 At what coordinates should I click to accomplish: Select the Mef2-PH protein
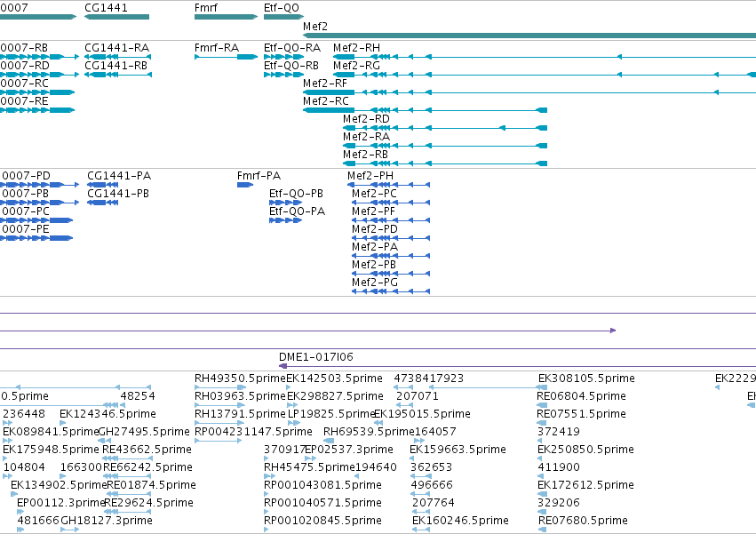coord(370,176)
